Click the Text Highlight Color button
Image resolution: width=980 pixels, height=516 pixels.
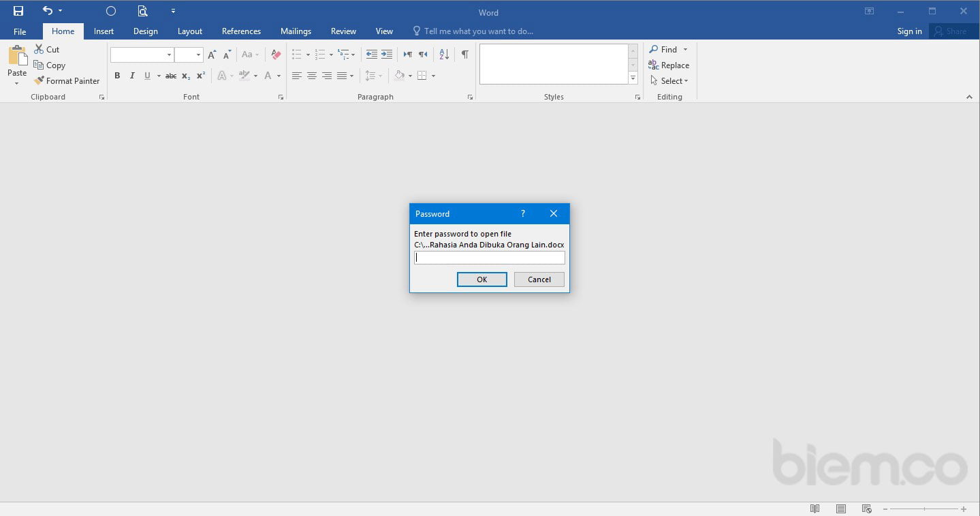point(244,76)
